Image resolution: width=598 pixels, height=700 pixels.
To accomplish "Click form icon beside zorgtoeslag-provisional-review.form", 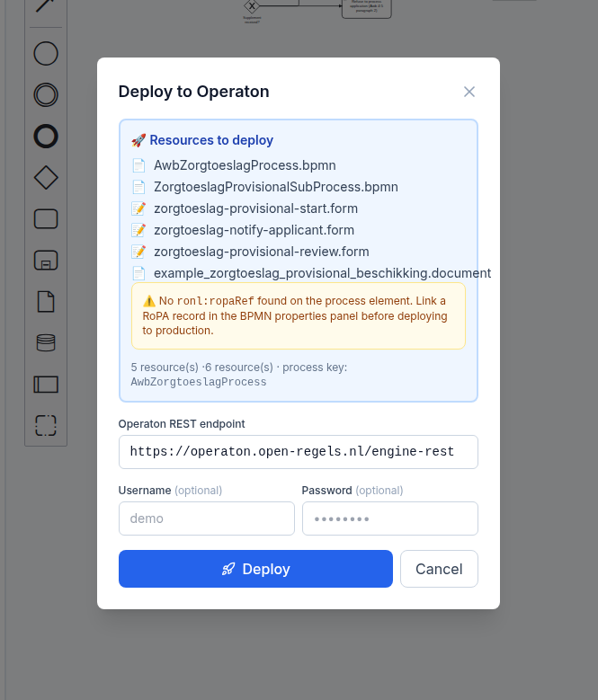I will pyautogui.click(x=138, y=252).
